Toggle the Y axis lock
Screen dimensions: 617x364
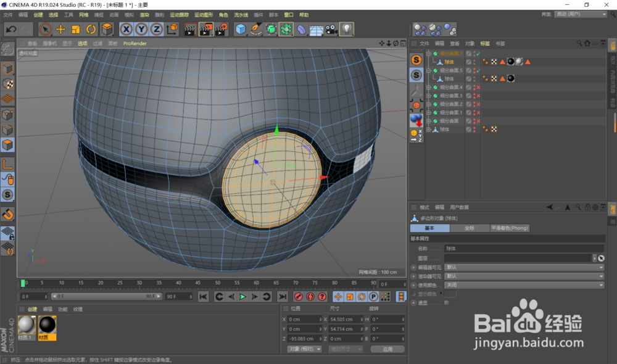(x=142, y=29)
